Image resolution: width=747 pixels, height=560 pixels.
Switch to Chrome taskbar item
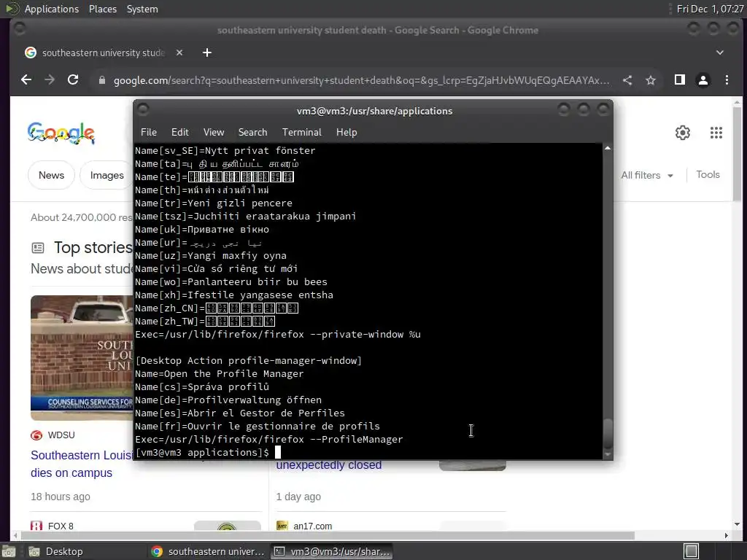click(208, 551)
